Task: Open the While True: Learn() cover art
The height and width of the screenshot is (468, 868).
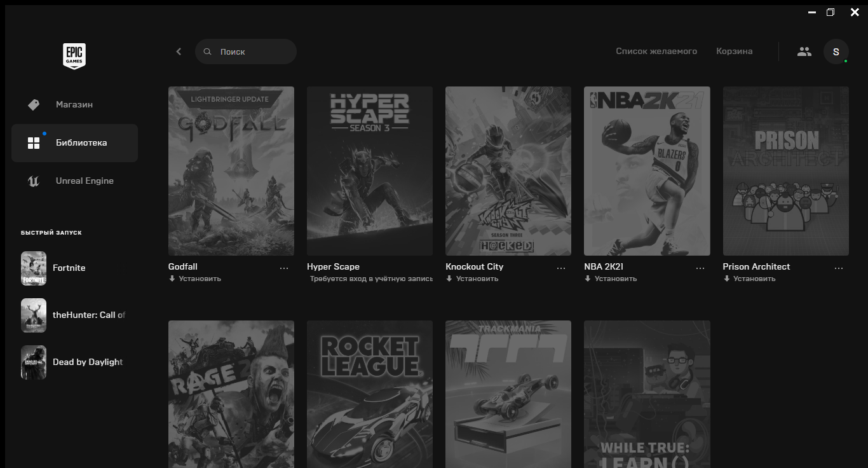Action: 647,394
